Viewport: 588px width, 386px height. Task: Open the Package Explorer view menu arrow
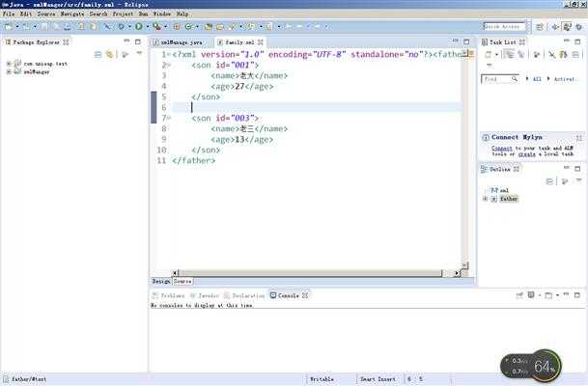pyautogui.click(x=139, y=54)
